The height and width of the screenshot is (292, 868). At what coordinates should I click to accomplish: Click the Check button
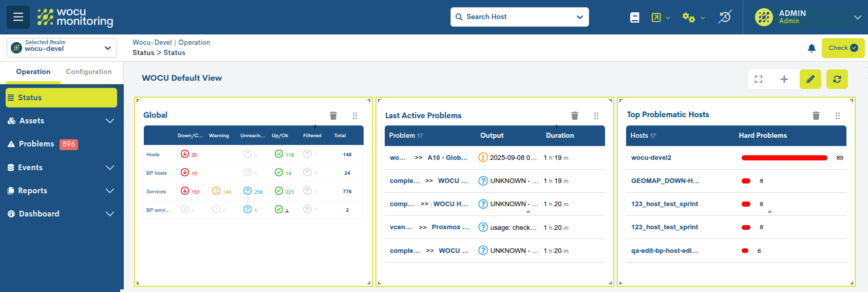click(843, 48)
